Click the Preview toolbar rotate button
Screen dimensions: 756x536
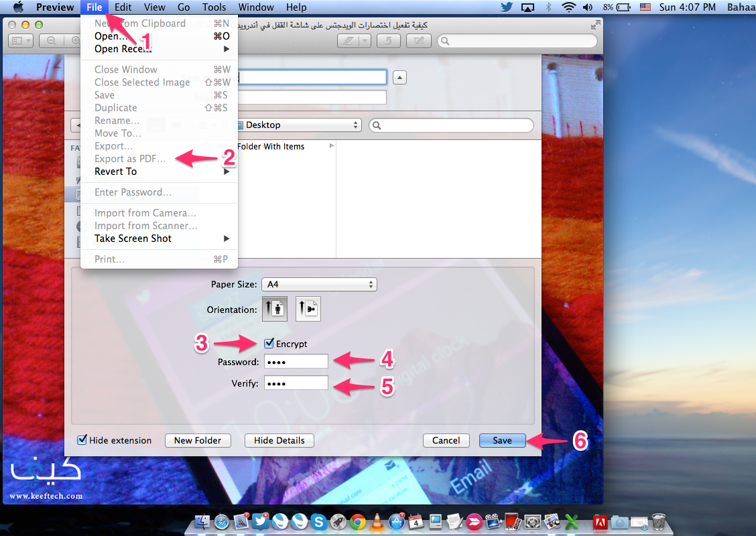[389, 41]
